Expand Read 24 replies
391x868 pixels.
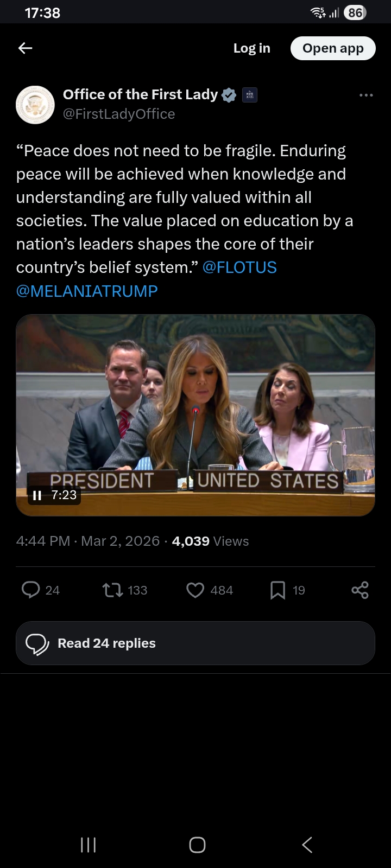tap(195, 643)
